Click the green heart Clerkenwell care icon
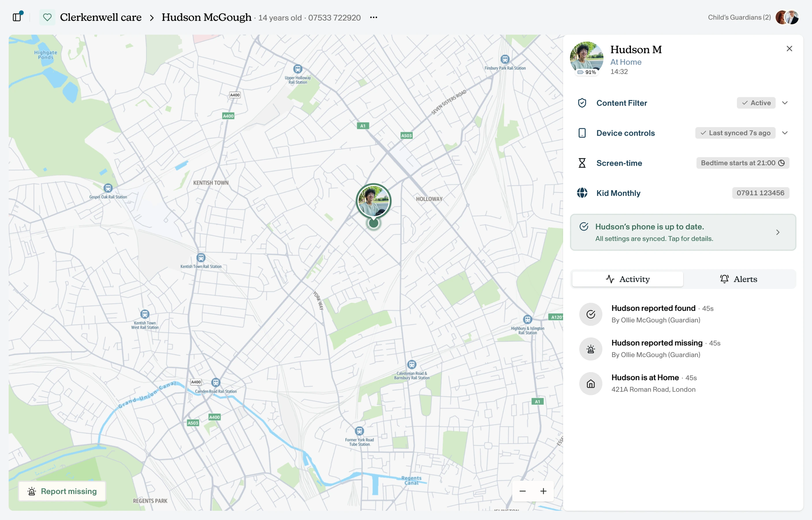This screenshot has height=520, width=812. point(47,17)
